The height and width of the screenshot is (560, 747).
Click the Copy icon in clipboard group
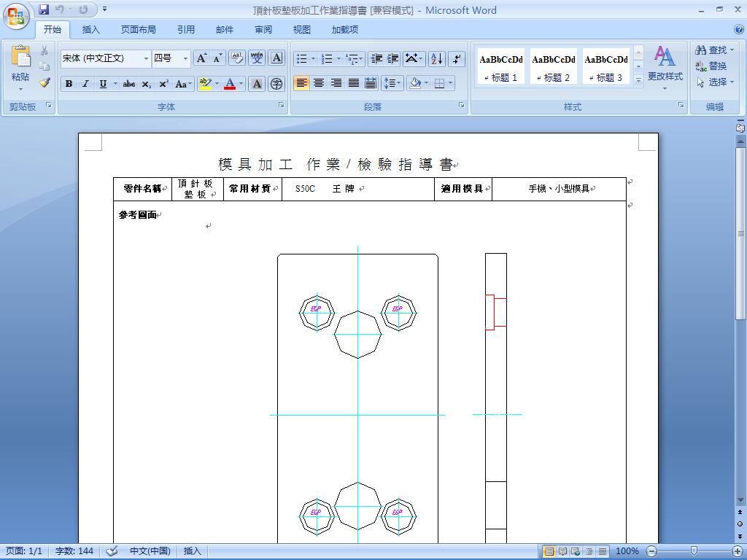pyautogui.click(x=44, y=66)
